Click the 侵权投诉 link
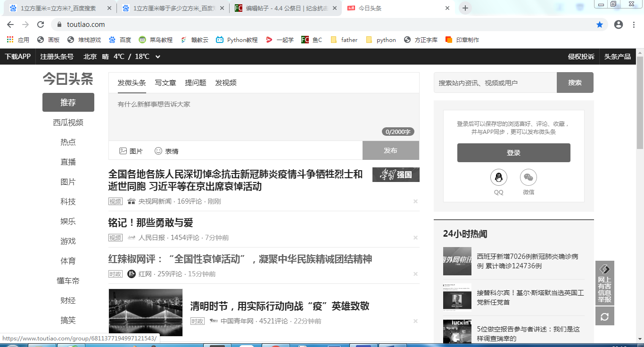The height and width of the screenshot is (347, 644). click(x=581, y=57)
